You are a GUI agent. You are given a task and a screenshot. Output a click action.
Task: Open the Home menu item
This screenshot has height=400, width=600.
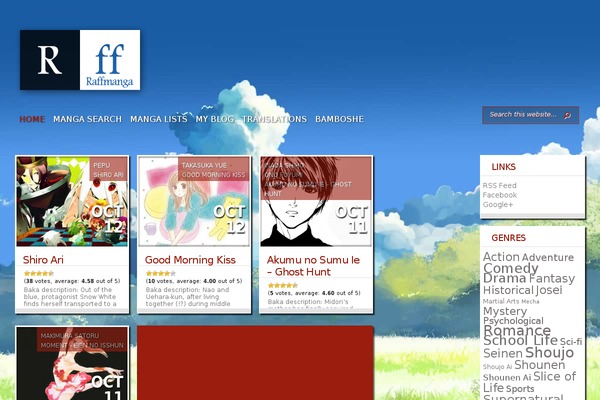32,119
